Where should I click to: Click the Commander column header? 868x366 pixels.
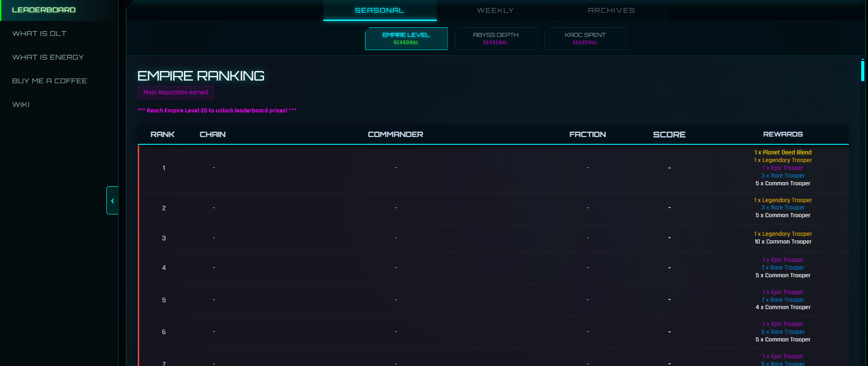[395, 134]
